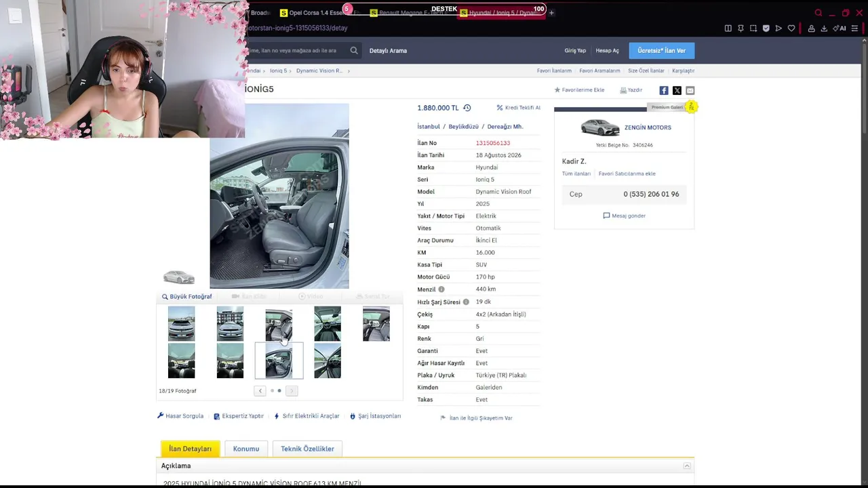This screenshot has height=488, width=868.
Task: Share the listing by email icon
Action: click(x=690, y=90)
